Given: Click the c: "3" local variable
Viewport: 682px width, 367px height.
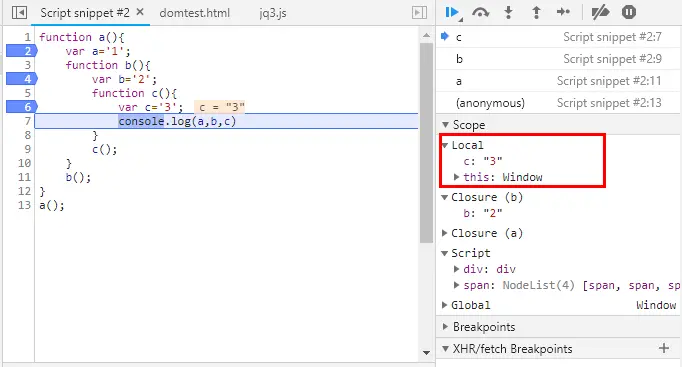Looking at the screenshot, I should [483, 161].
